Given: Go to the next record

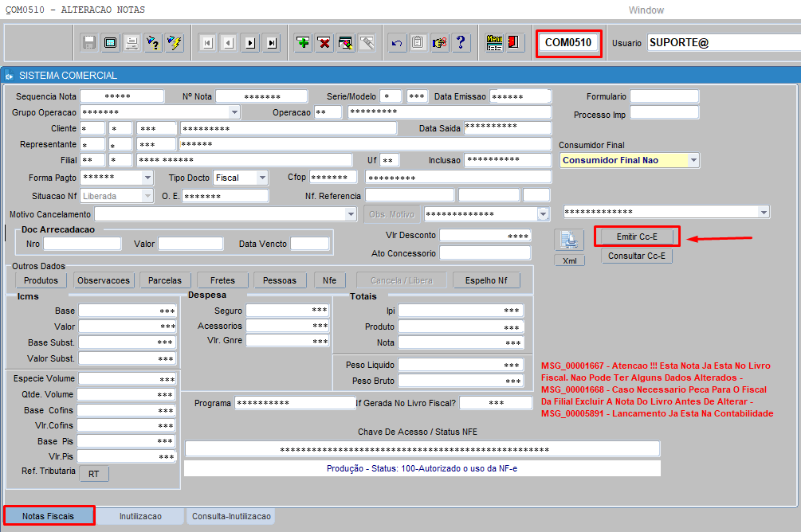Looking at the screenshot, I should [250, 43].
